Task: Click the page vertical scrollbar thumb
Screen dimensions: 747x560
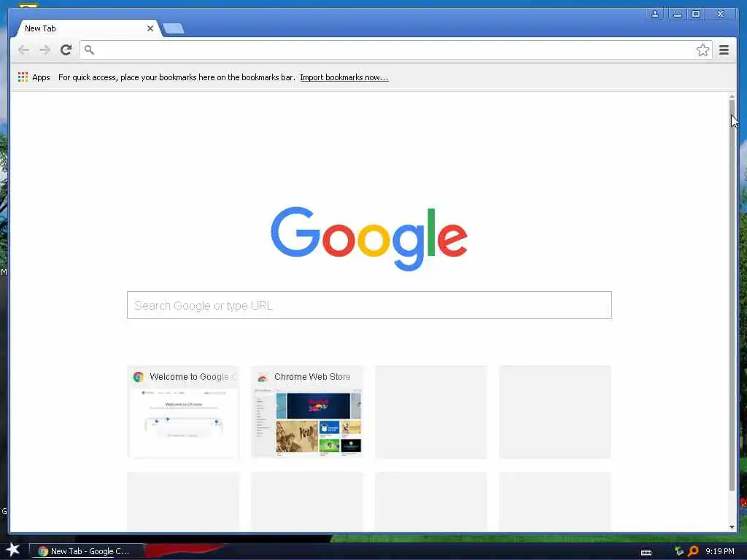Action: (x=732, y=295)
